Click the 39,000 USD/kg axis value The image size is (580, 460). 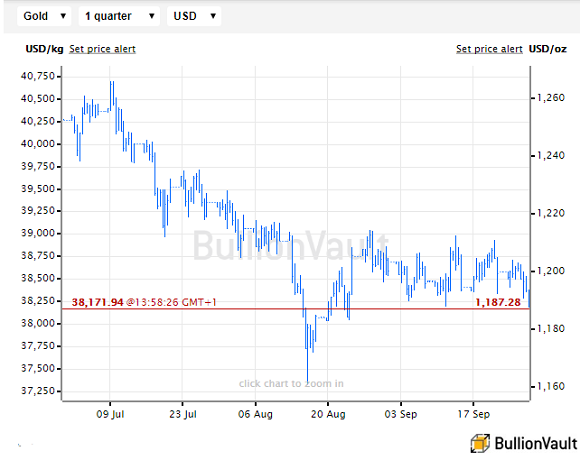click(38, 233)
